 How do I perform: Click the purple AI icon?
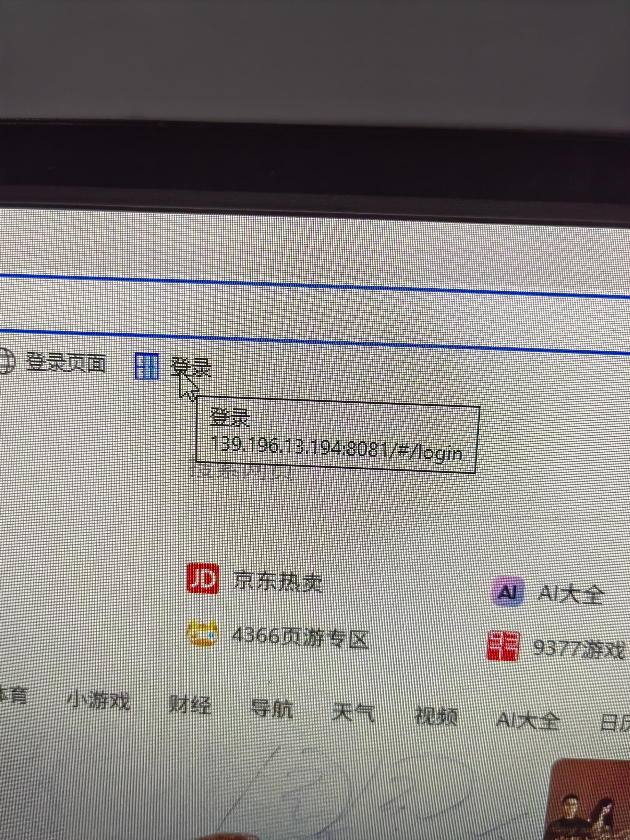coord(508,591)
